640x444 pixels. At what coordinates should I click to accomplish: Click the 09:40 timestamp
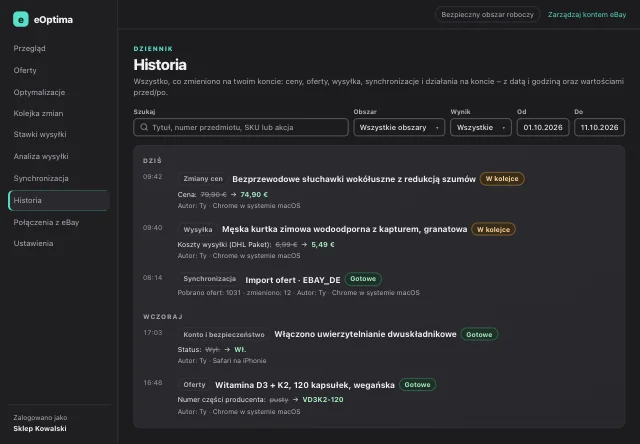(x=153, y=228)
